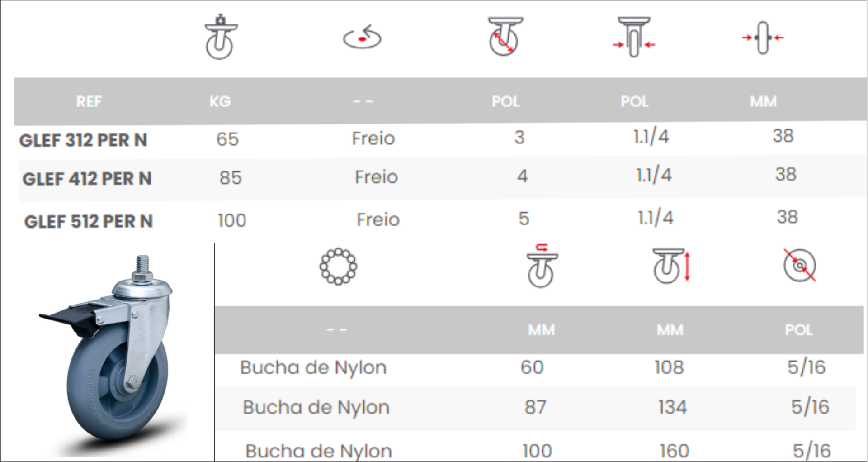Click the KG column header
The width and height of the screenshot is (868, 462).
[220, 101]
